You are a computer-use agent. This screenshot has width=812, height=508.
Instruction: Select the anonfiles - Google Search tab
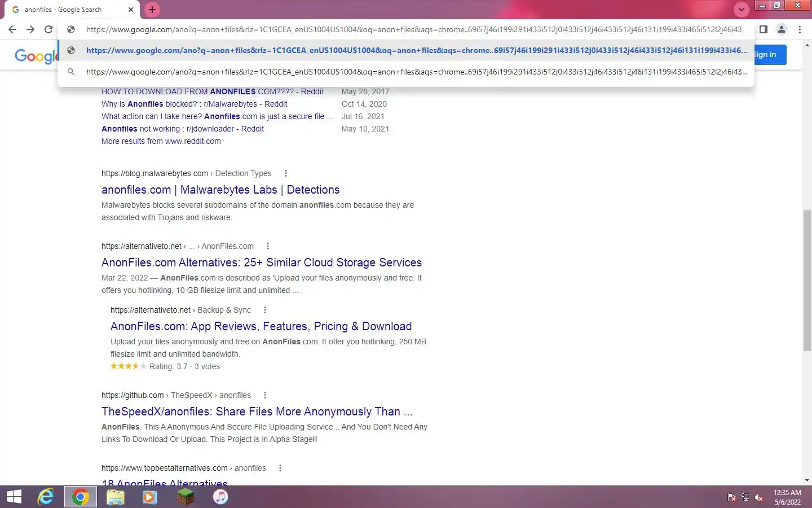pos(72,10)
